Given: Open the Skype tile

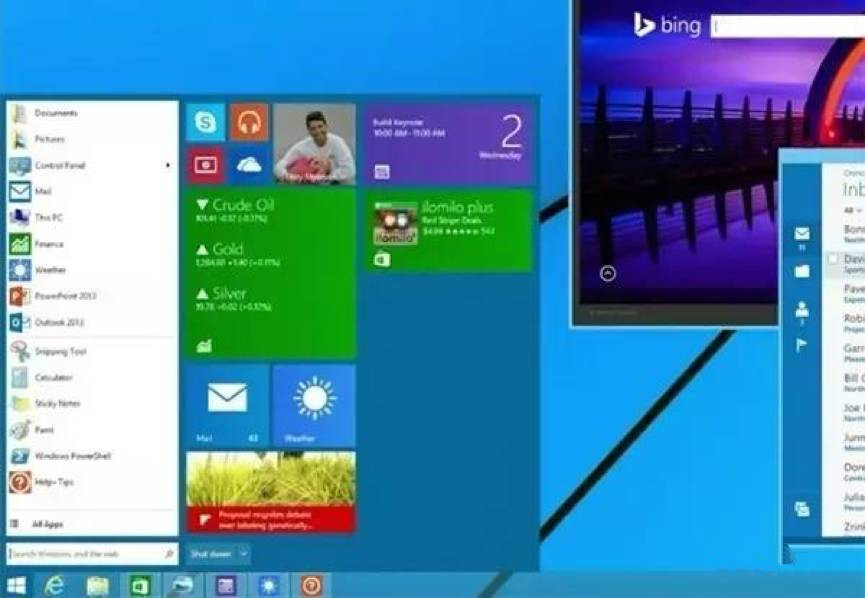Looking at the screenshot, I should [x=205, y=123].
